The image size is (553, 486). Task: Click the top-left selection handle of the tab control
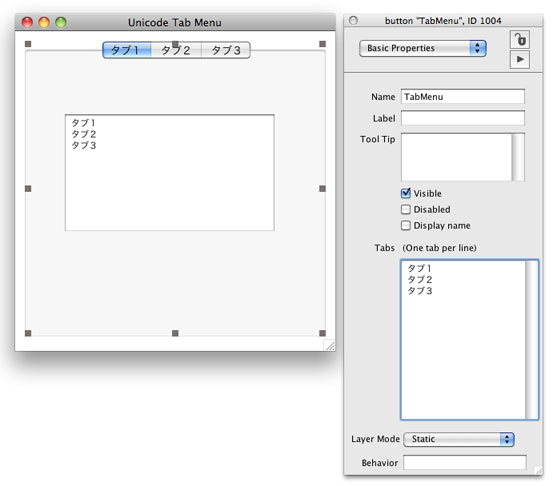point(28,44)
